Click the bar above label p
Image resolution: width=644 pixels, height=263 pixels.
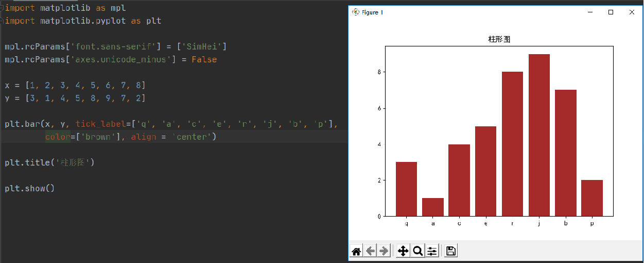592,198
